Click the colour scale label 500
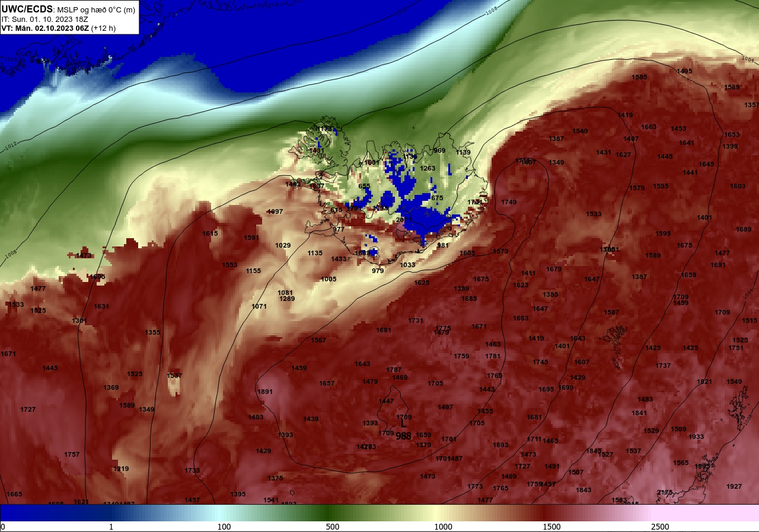 (332, 527)
